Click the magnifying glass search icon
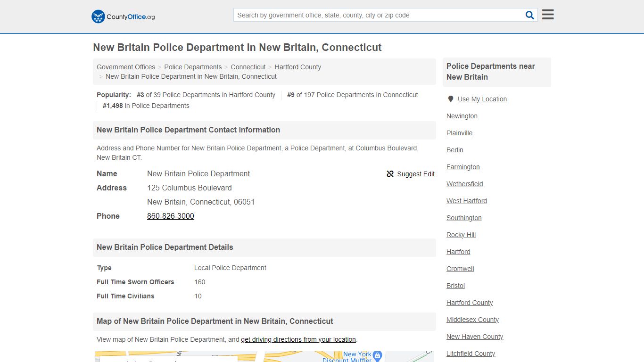The height and width of the screenshot is (362, 644). 530,15
